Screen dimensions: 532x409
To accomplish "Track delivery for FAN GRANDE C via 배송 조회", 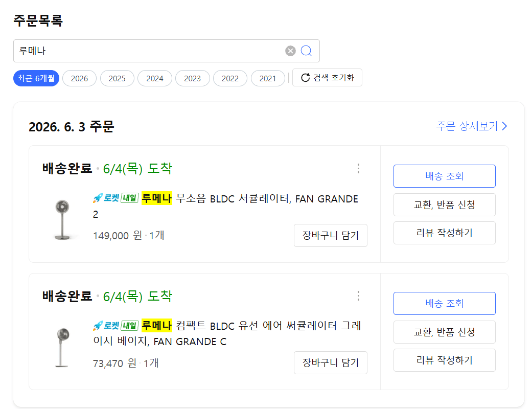I will point(445,304).
